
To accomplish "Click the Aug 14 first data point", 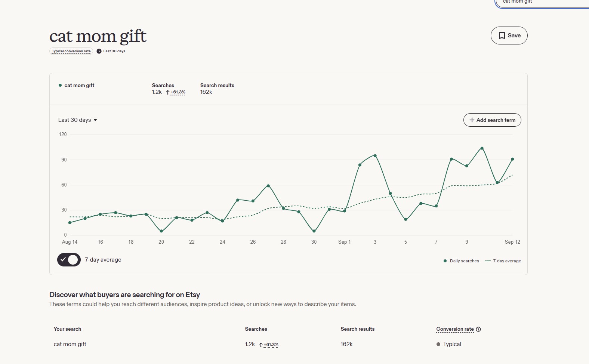I will click(70, 223).
